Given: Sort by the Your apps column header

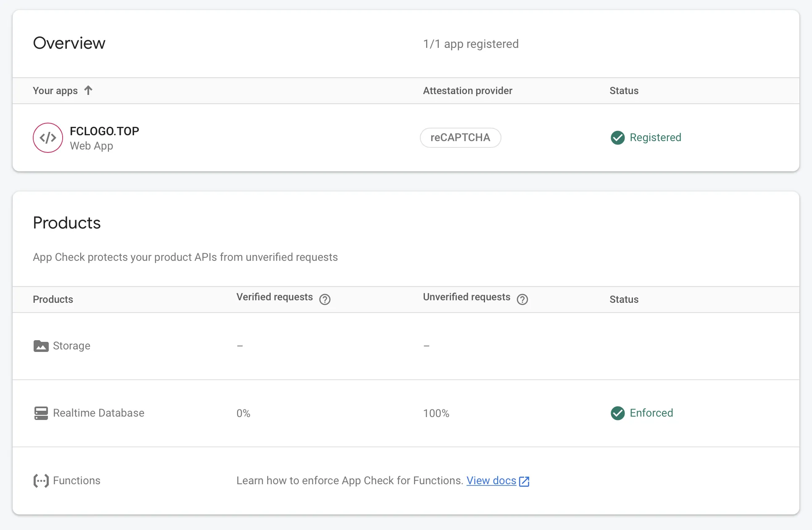Looking at the screenshot, I should coord(55,91).
